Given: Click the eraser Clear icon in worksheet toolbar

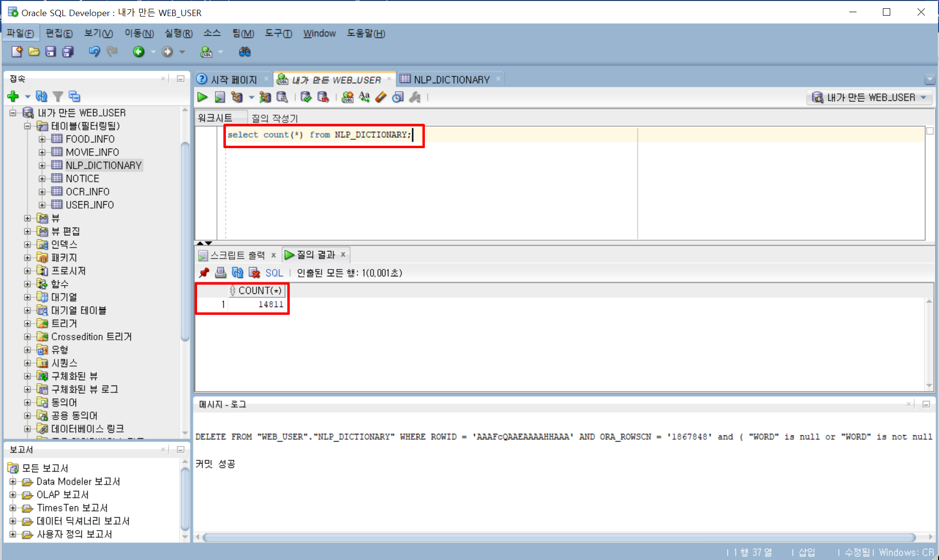Looking at the screenshot, I should point(381,97).
